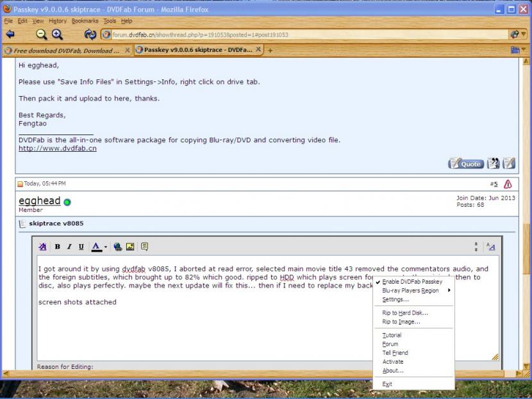Viewport: 532px width, 399px height.
Task: Toggle italic formatting in the editor
Action: point(69,247)
